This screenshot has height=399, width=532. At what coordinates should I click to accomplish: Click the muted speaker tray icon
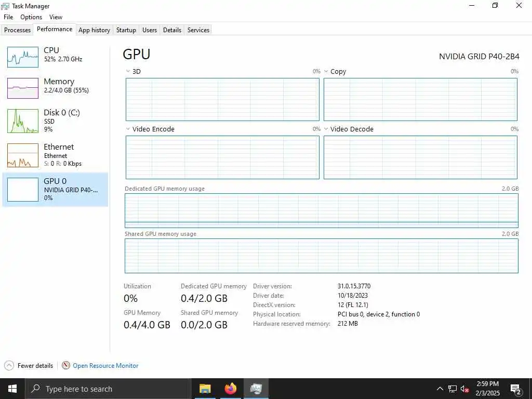coord(465,389)
